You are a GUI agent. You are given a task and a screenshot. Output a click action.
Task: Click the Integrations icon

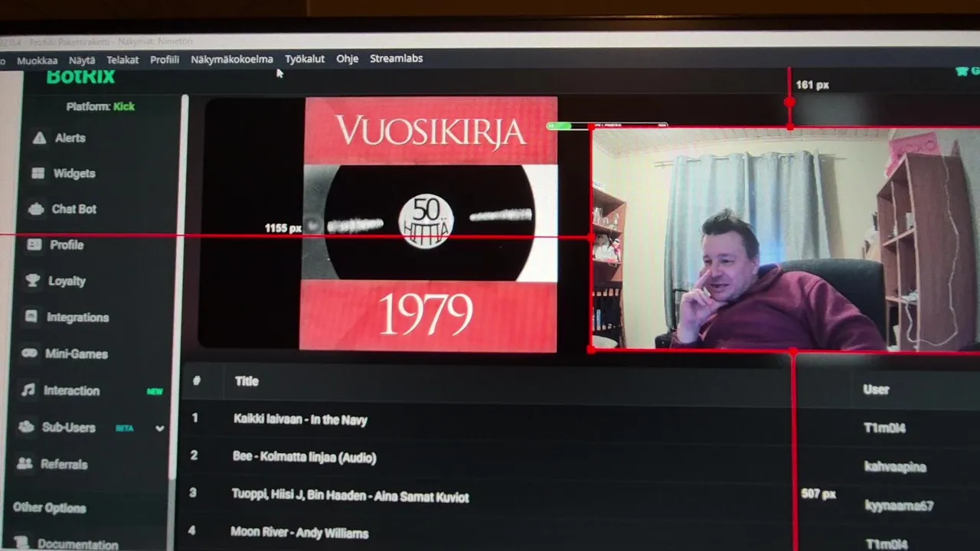pyautogui.click(x=31, y=316)
